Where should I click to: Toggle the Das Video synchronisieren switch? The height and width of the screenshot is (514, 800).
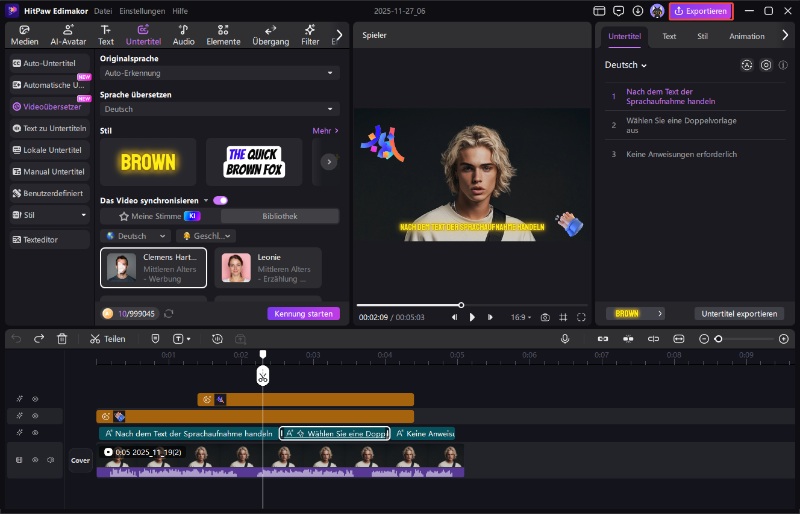[220, 200]
